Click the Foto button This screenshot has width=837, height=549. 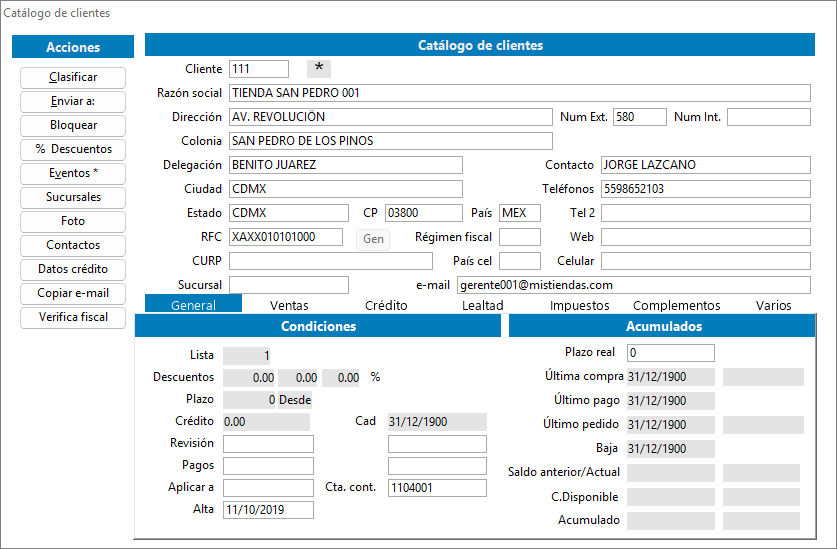(73, 222)
